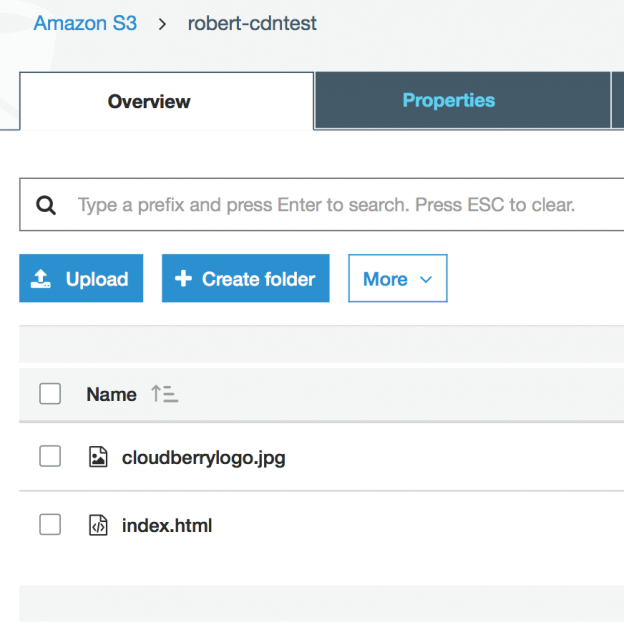Check the cloudberrylogo.jpg row checkbox

[x=50, y=456]
